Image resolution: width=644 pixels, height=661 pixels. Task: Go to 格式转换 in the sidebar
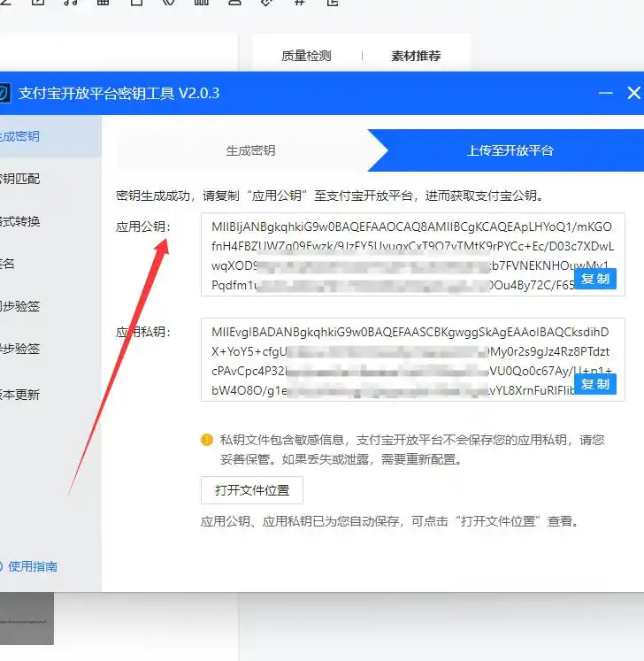click(x=21, y=221)
